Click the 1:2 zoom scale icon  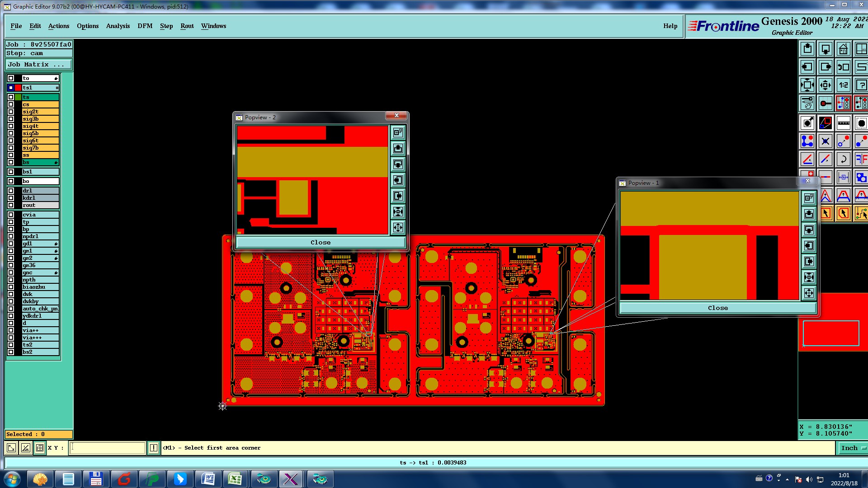click(x=843, y=85)
